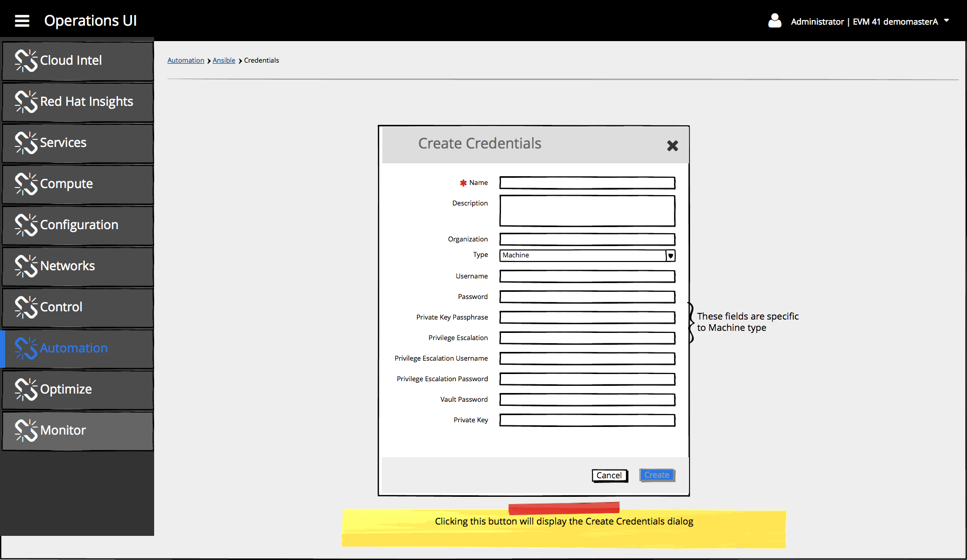Go to Optimize in the sidebar
The image size is (967, 560).
66,389
